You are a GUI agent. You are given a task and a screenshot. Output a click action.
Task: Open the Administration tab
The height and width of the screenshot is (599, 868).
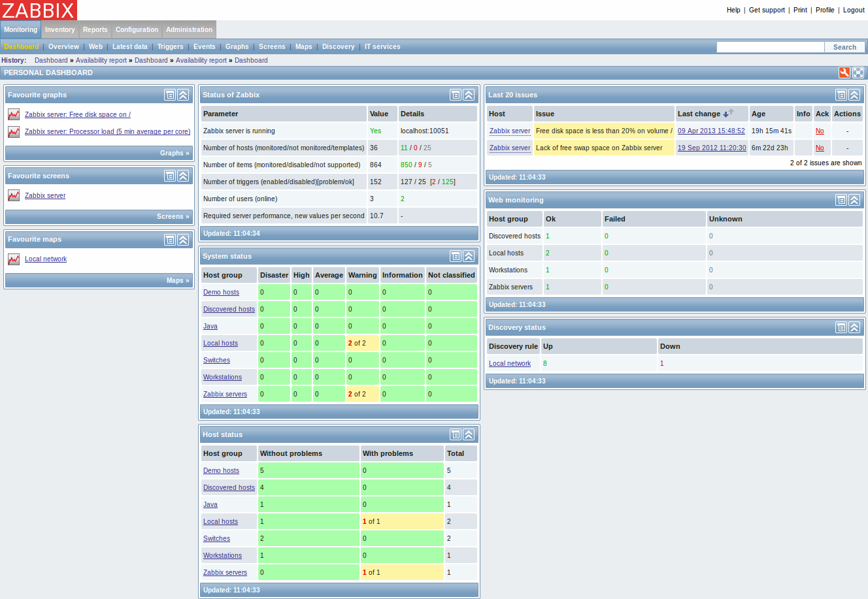pos(190,29)
